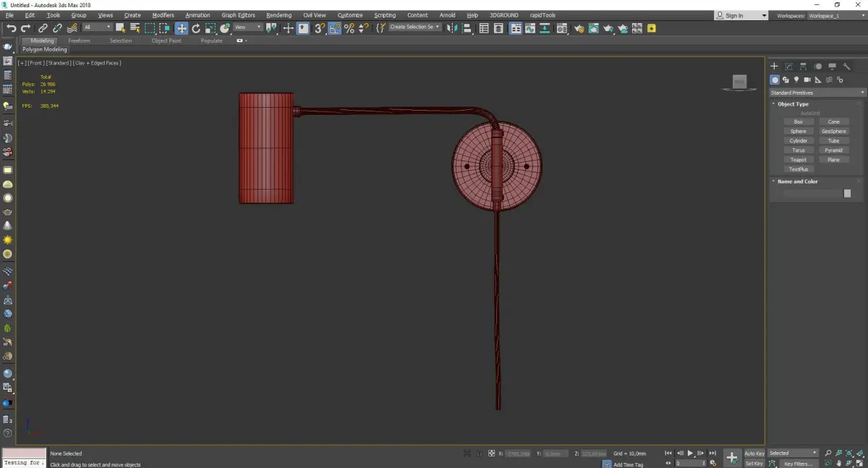
Task: Open the reference coordinate View dropdown
Action: click(x=247, y=27)
